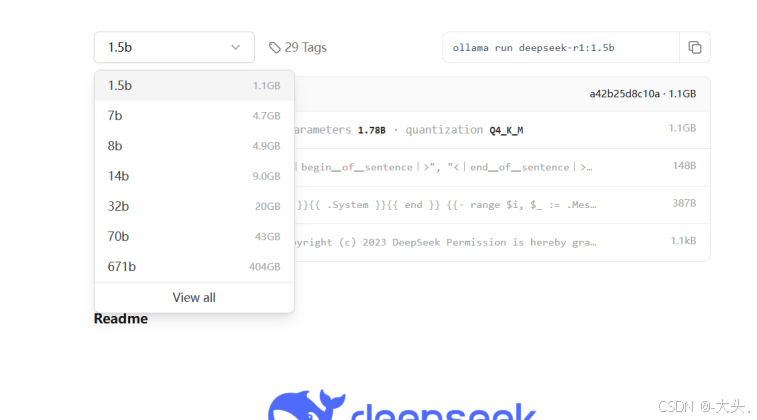
Task: Choose the 14b 9.0GB model
Action: tap(194, 176)
